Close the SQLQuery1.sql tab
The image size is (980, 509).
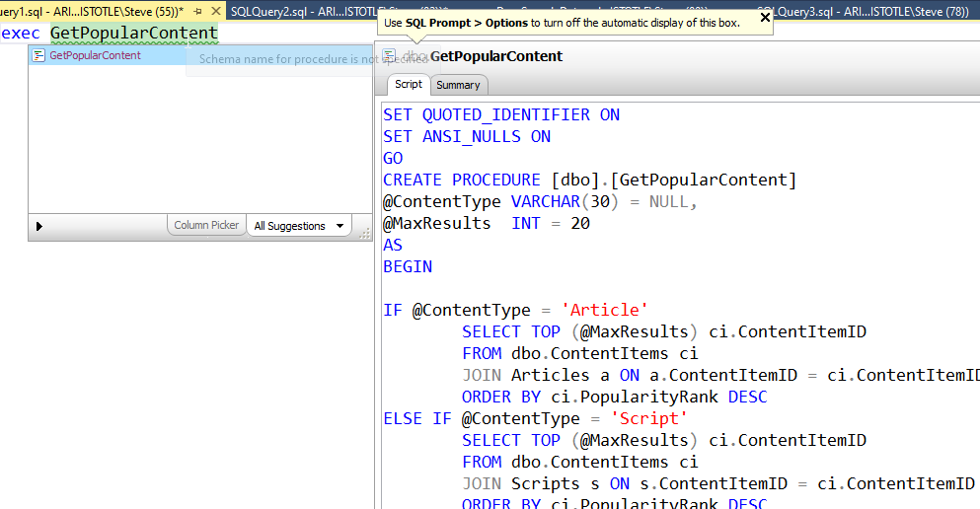[x=216, y=11]
